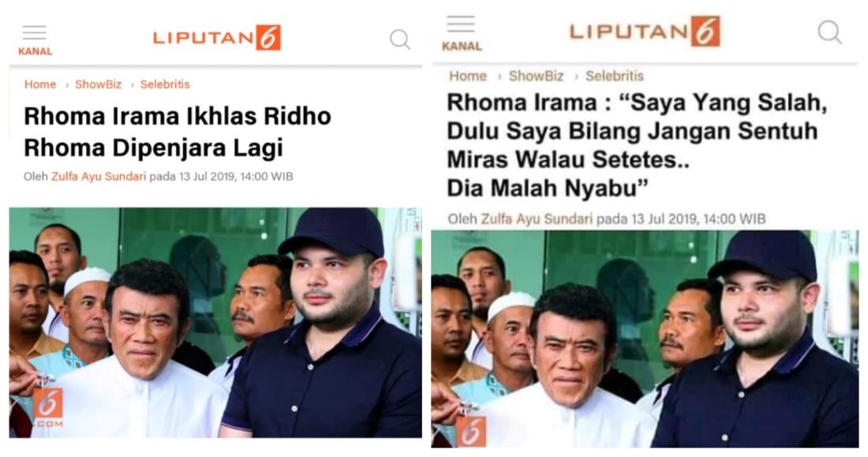The image size is (868, 457).
Task: Open ShowBiz breadcrumb in left article
Action: [x=98, y=84]
